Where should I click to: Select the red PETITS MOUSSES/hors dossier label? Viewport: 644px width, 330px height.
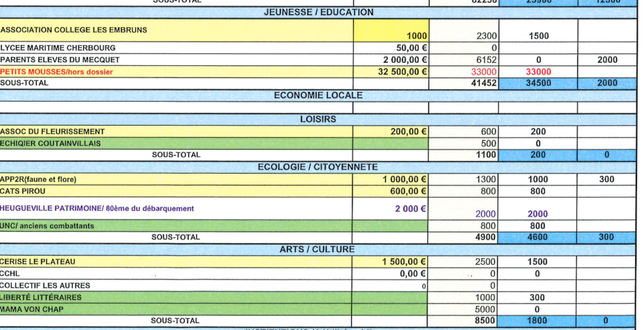57,72
